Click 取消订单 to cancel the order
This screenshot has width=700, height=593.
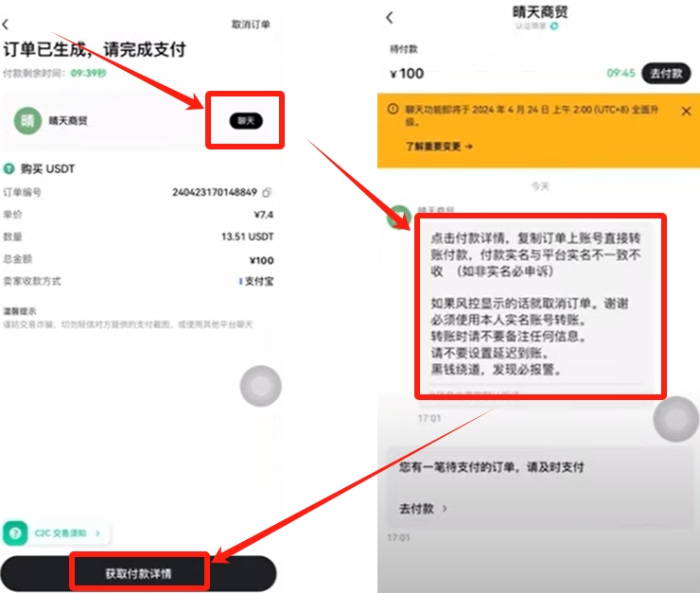click(251, 24)
